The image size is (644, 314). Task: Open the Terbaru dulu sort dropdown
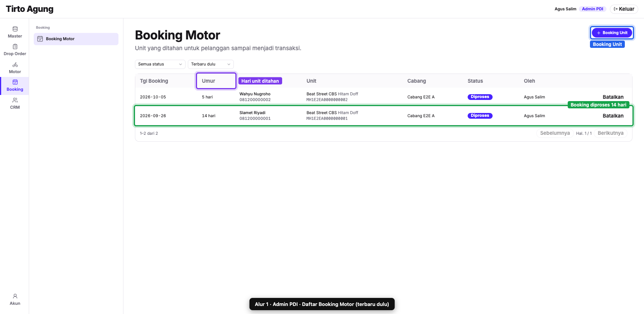[211, 64]
